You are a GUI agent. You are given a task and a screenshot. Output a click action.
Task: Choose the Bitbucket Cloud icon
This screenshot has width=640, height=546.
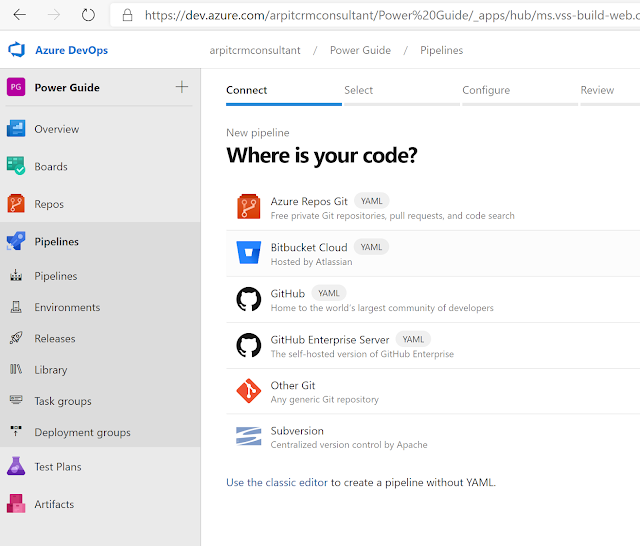tap(248, 253)
